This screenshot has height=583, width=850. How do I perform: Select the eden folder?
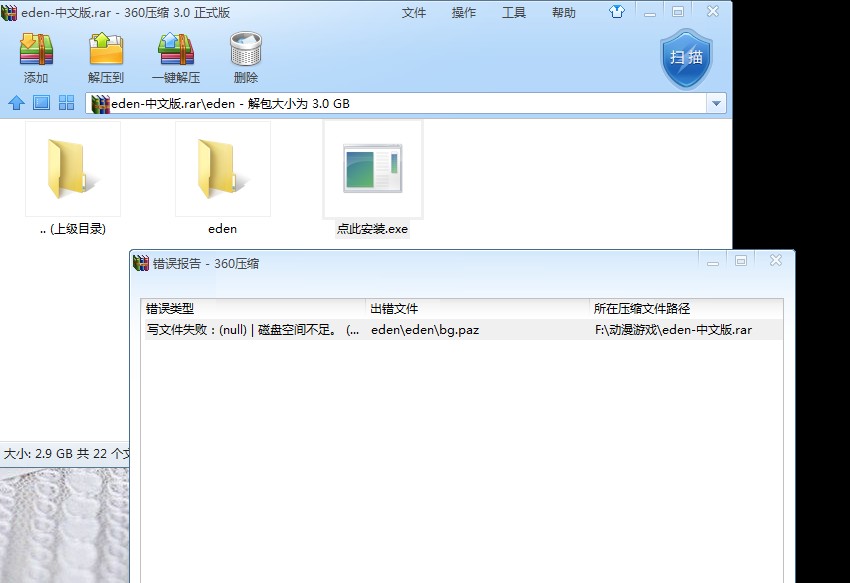coord(223,179)
